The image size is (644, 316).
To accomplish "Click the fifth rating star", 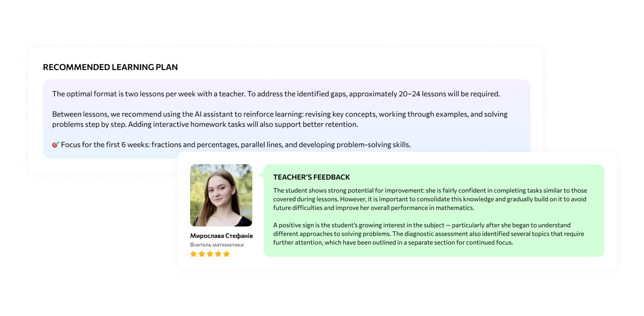I will click(x=226, y=254).
